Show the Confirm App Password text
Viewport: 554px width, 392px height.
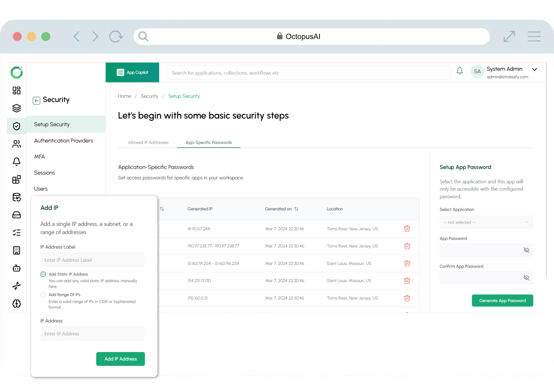526,278
